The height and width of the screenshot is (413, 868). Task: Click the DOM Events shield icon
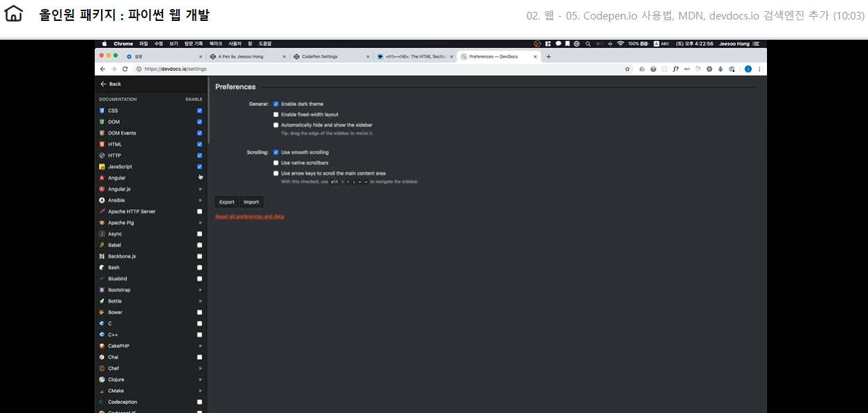click(x=102, y=133)
